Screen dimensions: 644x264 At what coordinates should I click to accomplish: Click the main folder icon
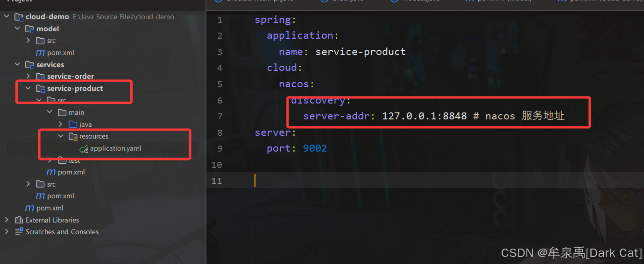pyautogui.click(x=62, y=112)
